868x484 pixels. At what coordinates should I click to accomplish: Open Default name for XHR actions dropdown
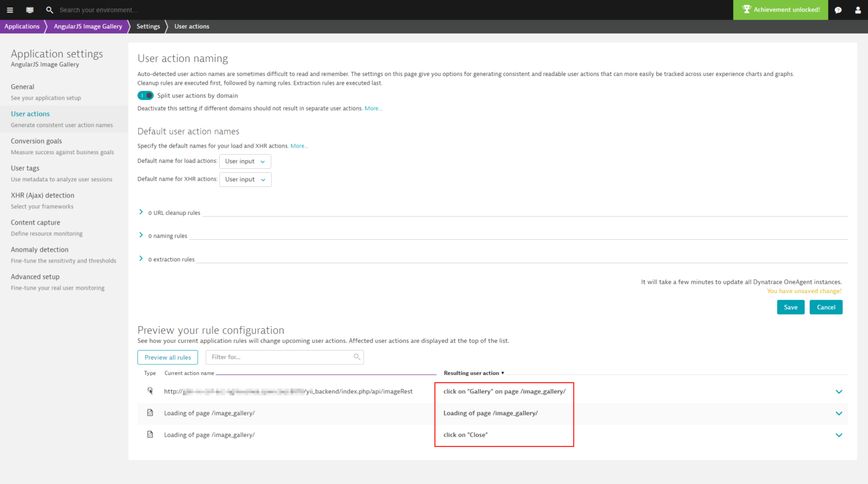(245, 179)
